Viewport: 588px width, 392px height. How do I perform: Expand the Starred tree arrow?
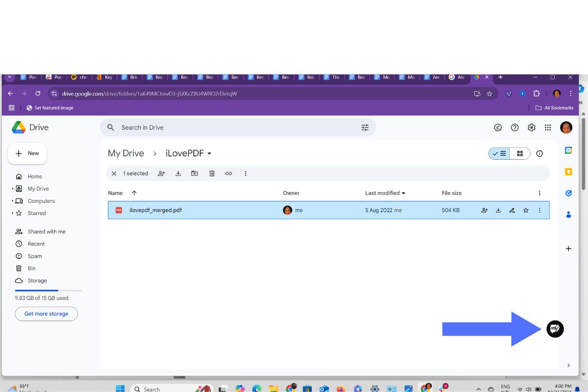pyautogui.click(x=13, y=213)
